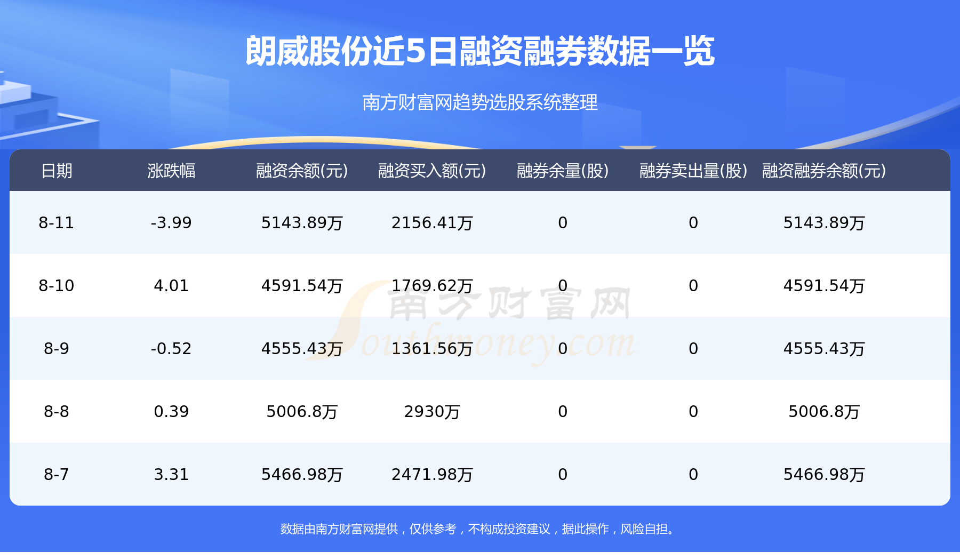Click the date cell 8-9
The height and width of the screenshot is (560, 960).
pyautogui.click(x=57, y=348)
